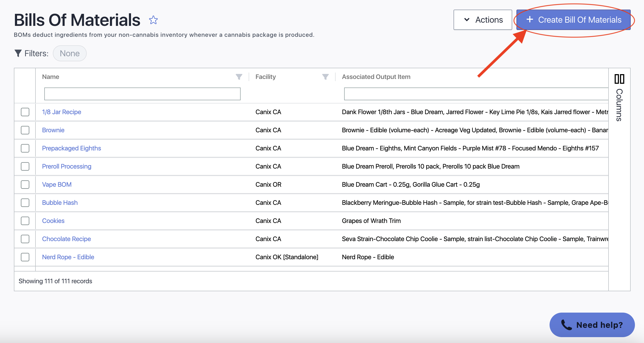Open the Cookies BOM link

click(x=53, y=221)
